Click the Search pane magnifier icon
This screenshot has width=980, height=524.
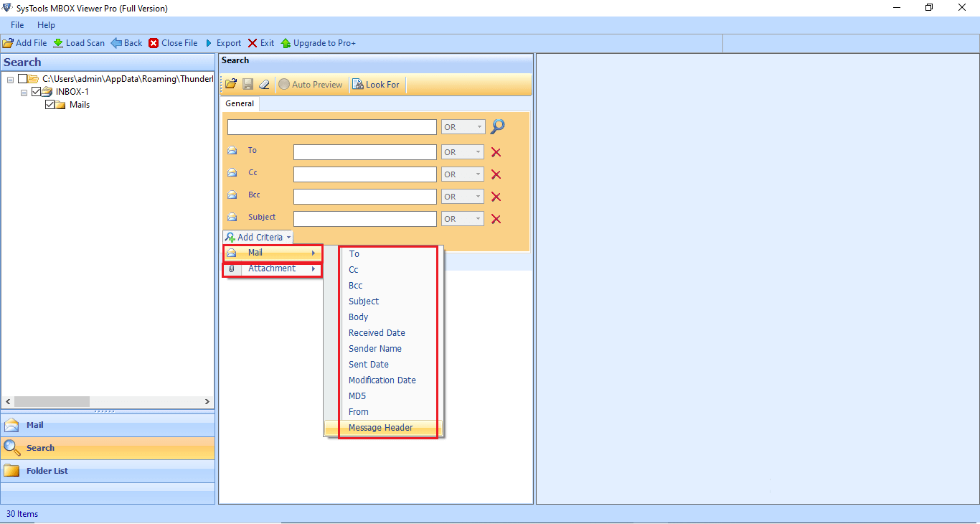(x=11, y=448)
